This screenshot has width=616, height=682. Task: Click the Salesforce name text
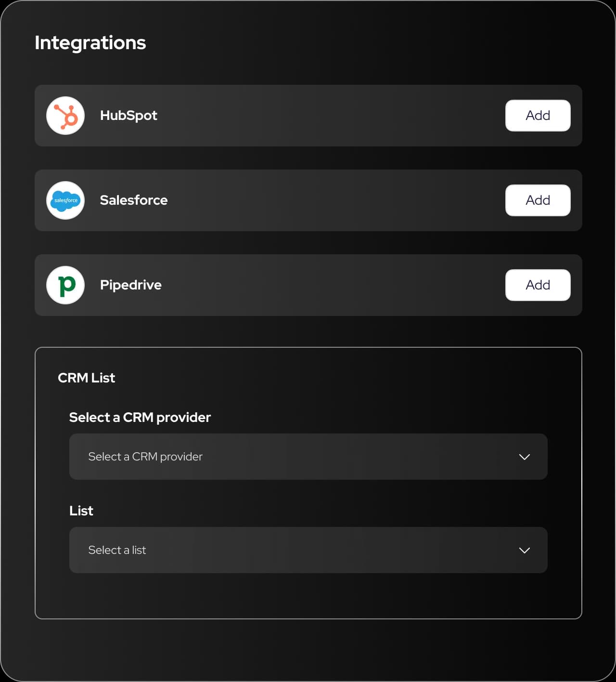coord(134,200)
